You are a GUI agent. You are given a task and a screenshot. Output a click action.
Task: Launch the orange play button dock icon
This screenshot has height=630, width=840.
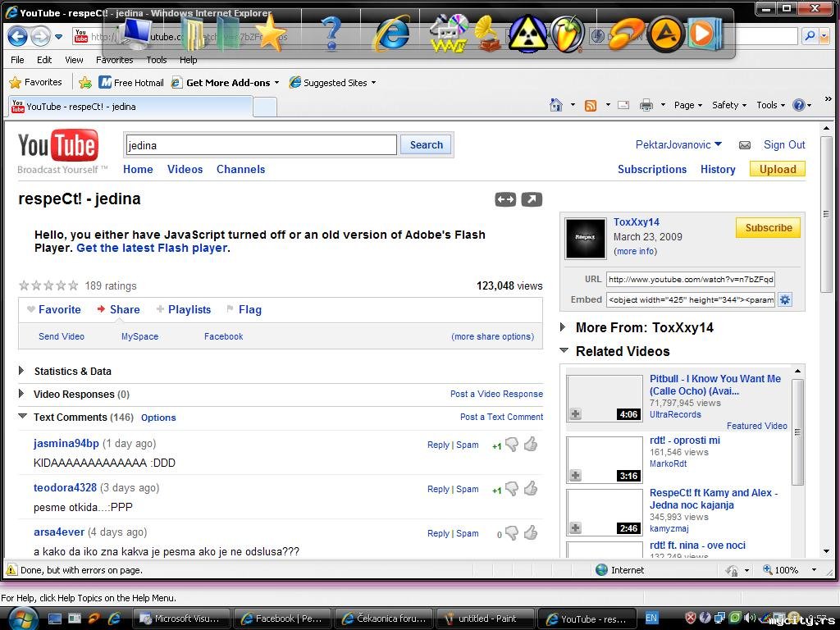(x=704, y=34)
